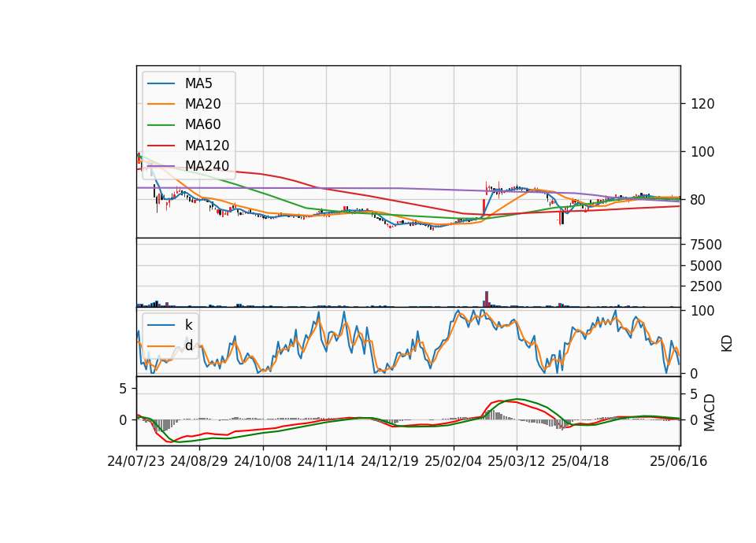756x543 pixels.
Task: Click the 24/11/14 date axis label
Action: 326,461
